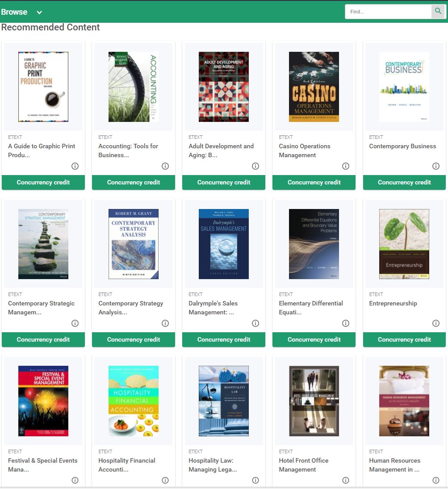448x489 pixels.
Task: Show info for Festival & Special Events Management
Action: point(75,480)
